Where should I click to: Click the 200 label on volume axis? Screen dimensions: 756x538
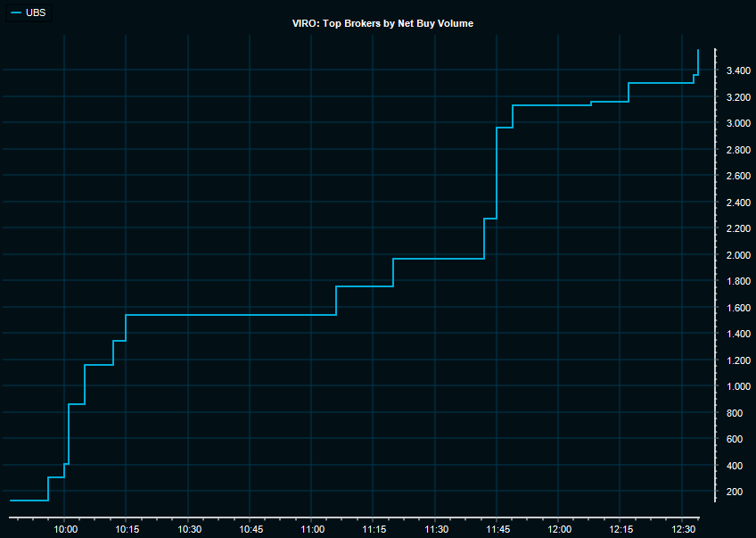click(x=733, y=492)
